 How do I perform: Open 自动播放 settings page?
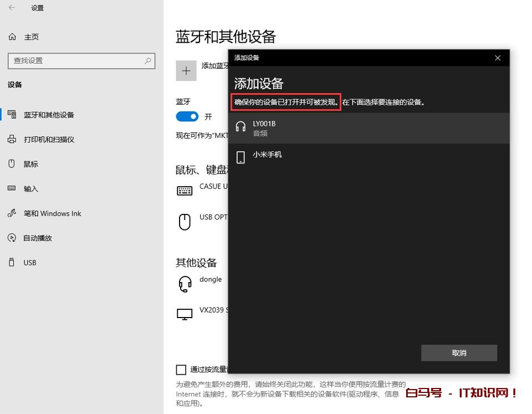pos(38,238)
